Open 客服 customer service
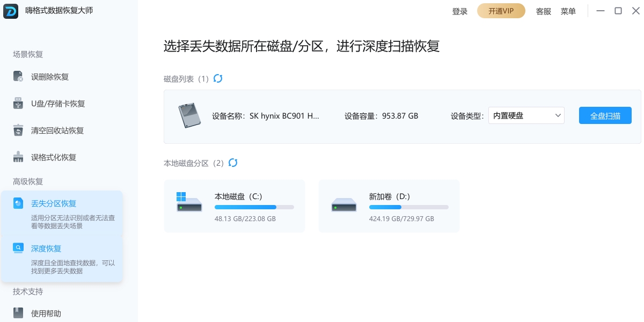The height and width of the screenshot is (322, 644). 544,11
